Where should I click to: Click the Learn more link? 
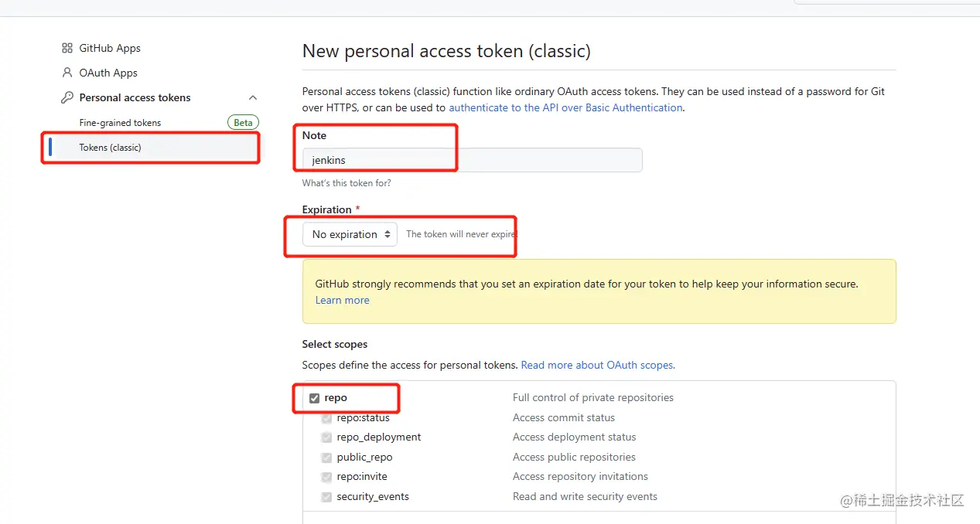click(342, 301)
